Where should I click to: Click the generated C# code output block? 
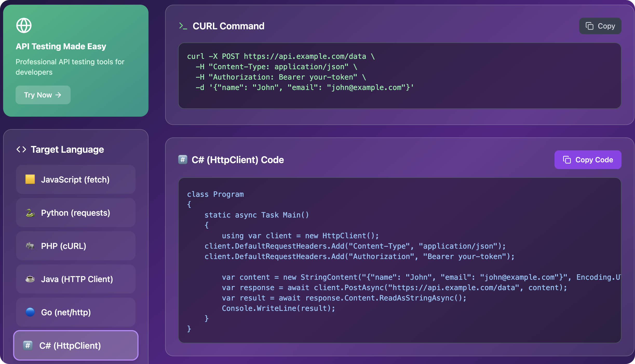(x=399, y=260)
